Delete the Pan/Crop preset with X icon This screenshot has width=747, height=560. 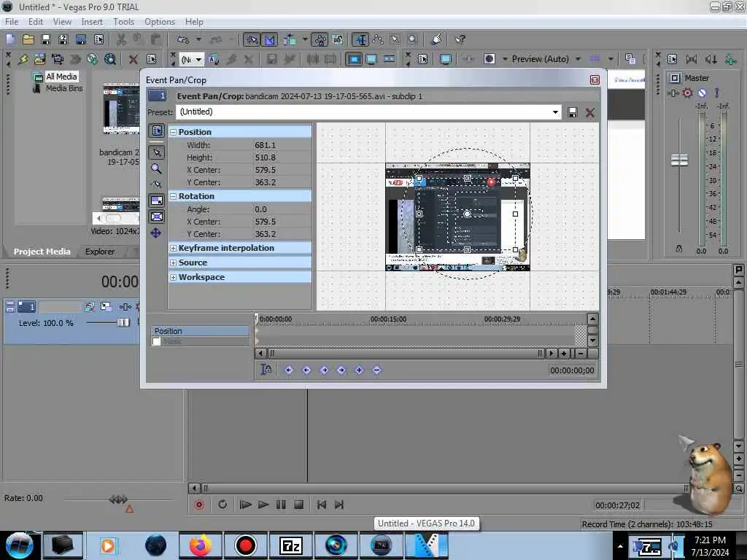(589, 112)
